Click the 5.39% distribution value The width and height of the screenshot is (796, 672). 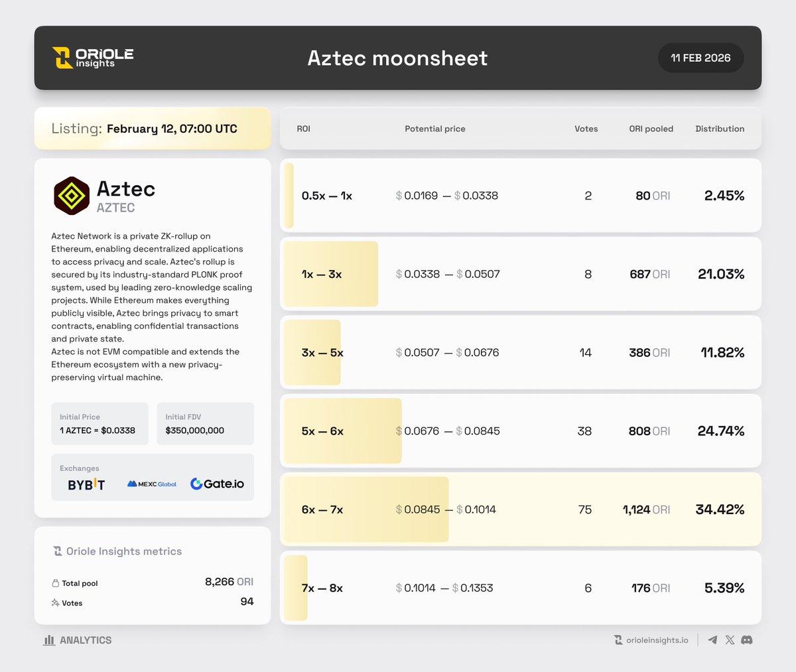(x=724, y=588)
